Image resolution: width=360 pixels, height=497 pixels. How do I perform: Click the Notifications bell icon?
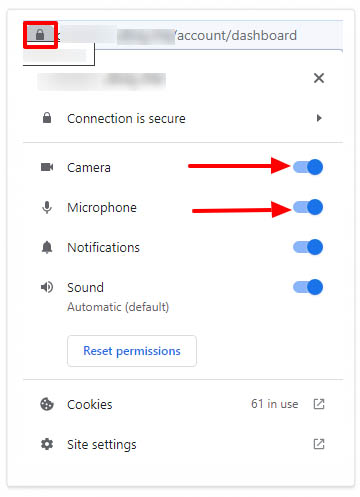tap(47, 247)
